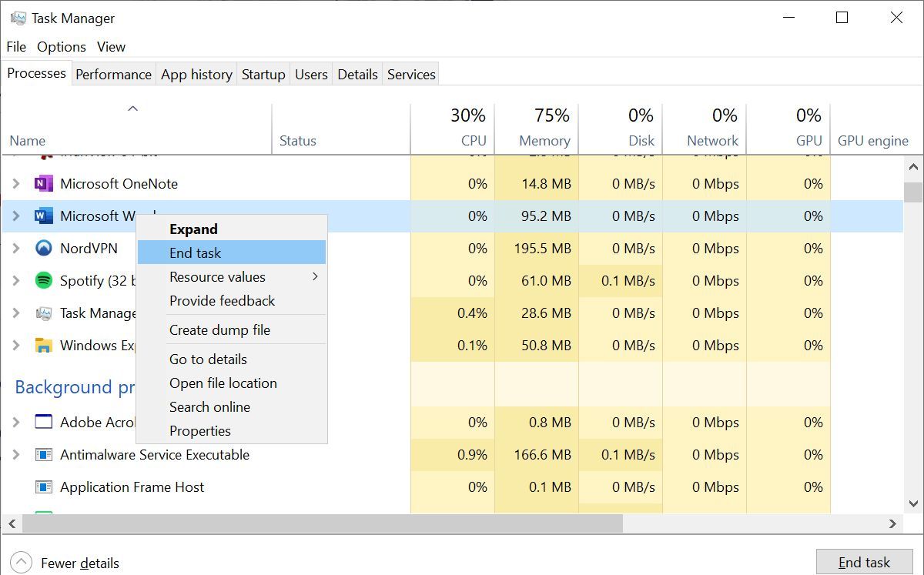Click the Application Frame Host icon
The height and width of the screenshot is (575, 924).
click(x=42, y=486)
